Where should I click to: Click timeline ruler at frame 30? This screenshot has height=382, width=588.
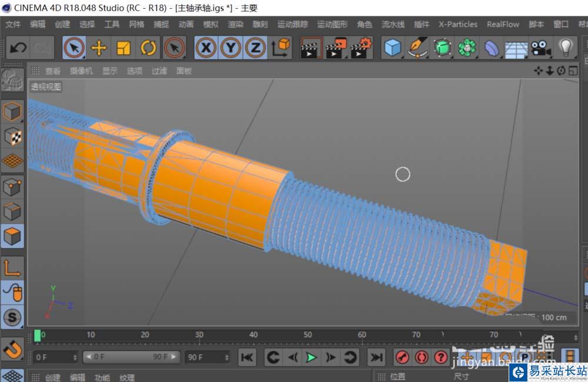tap(199, 335)
